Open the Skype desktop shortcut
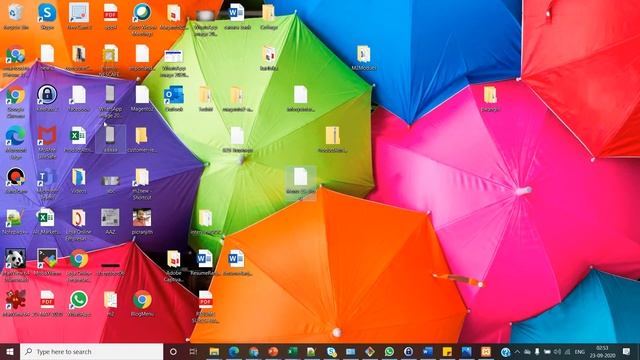Image resolution: width=640 pixels, height=360 pixels. pyautogui.click(x=47, y=16)
